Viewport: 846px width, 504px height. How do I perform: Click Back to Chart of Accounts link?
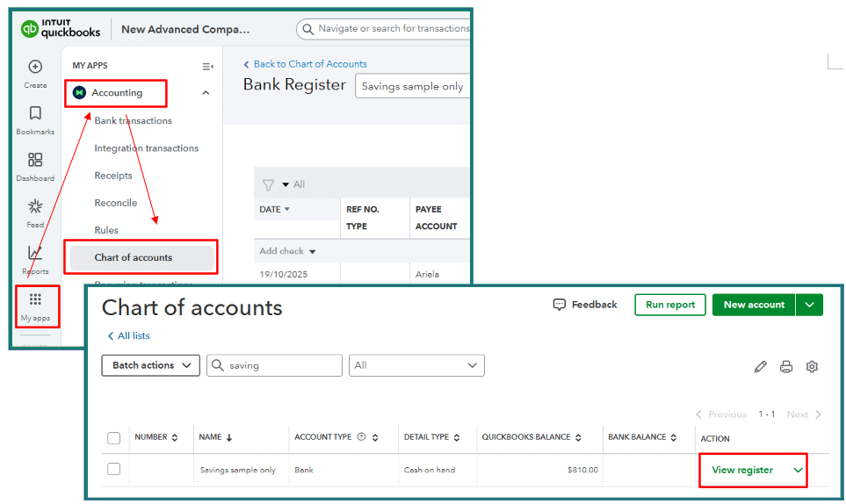(306, 64)
